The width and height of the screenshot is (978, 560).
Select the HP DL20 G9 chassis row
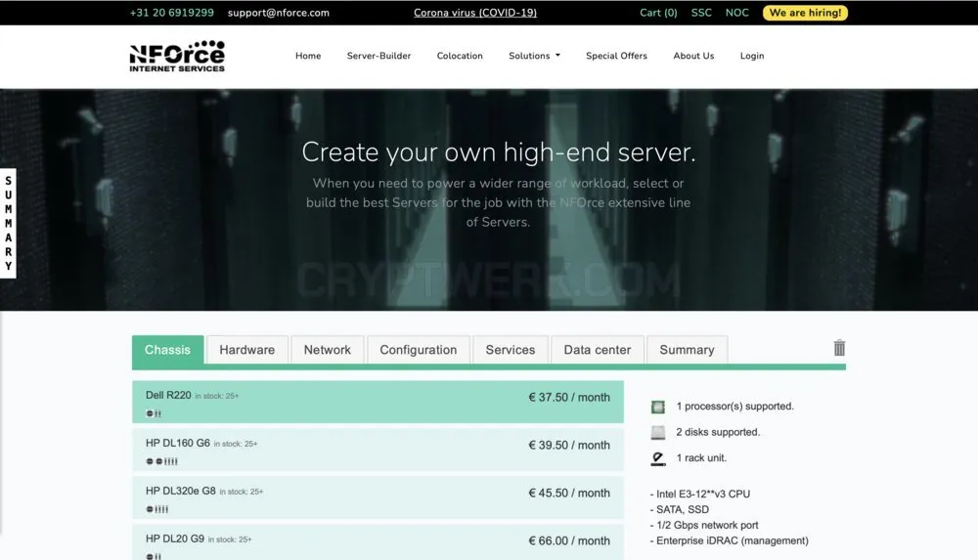tap(378, 541)
